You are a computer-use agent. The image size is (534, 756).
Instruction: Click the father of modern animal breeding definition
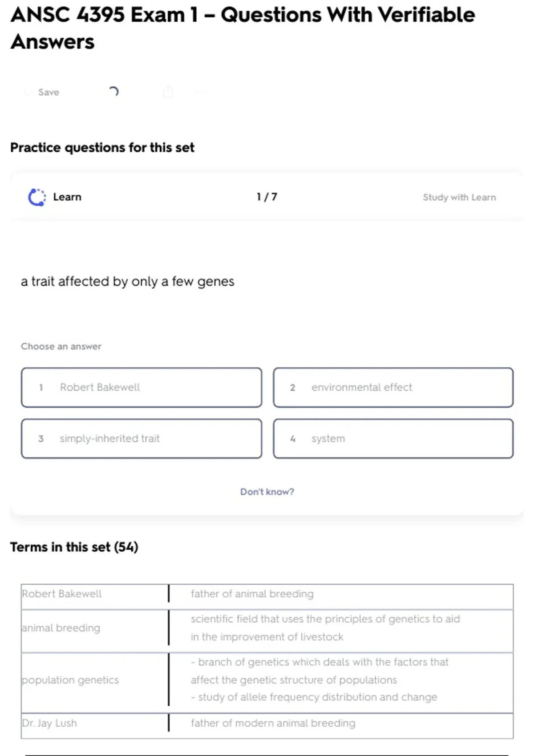coord(273,723)
